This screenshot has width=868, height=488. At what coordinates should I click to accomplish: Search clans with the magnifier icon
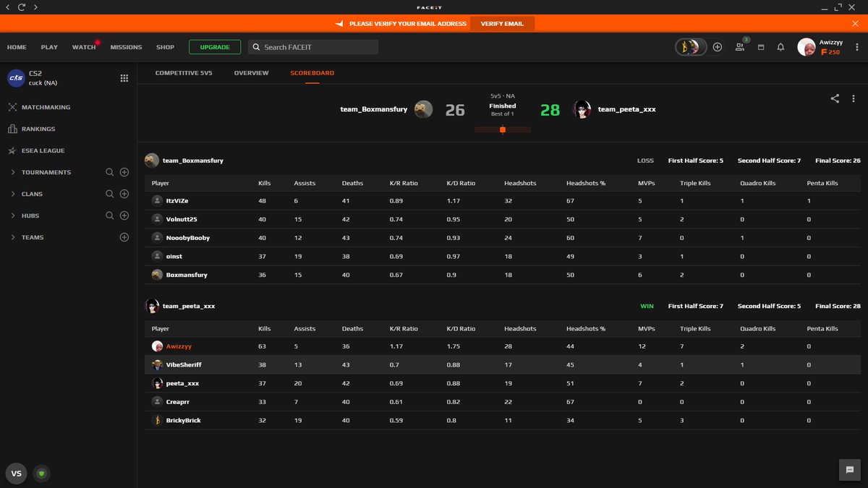110,194
